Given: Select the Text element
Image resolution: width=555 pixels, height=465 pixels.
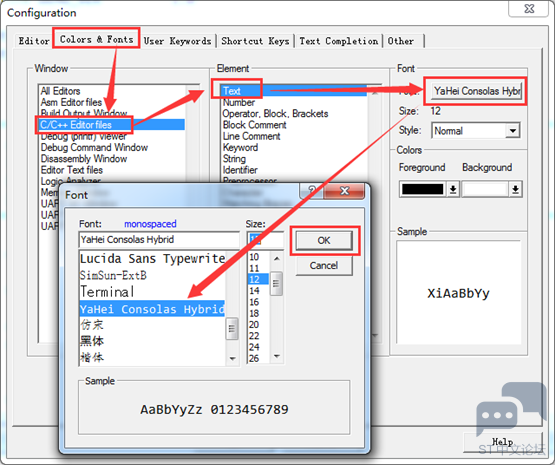Looking at the screenshot, I should coord(293,91).
